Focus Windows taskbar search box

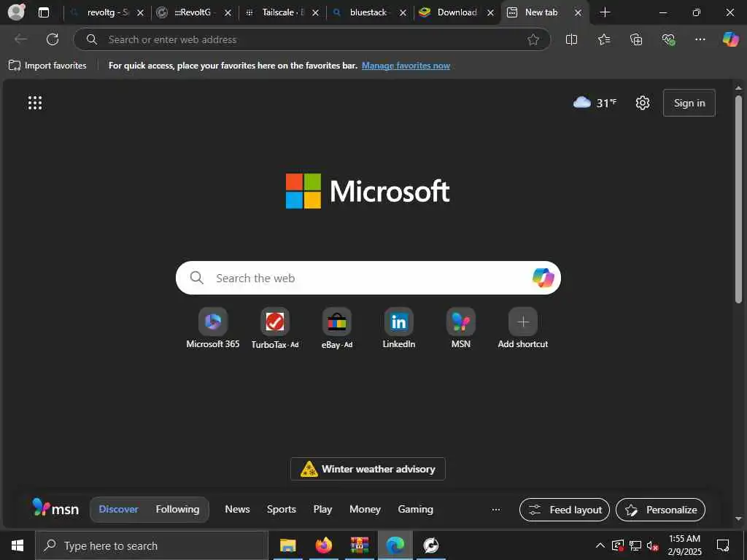tap(152, 545)
